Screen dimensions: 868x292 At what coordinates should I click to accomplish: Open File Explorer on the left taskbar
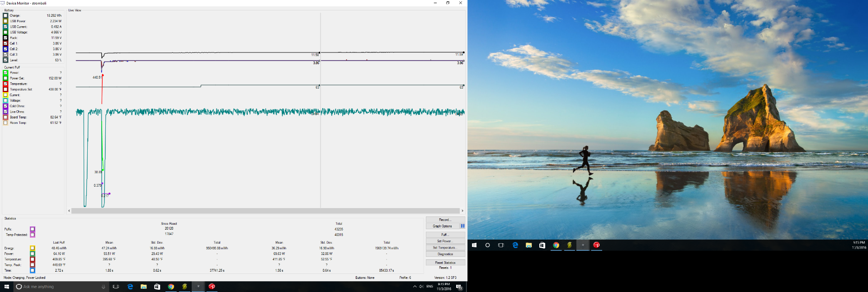(143, 287)
